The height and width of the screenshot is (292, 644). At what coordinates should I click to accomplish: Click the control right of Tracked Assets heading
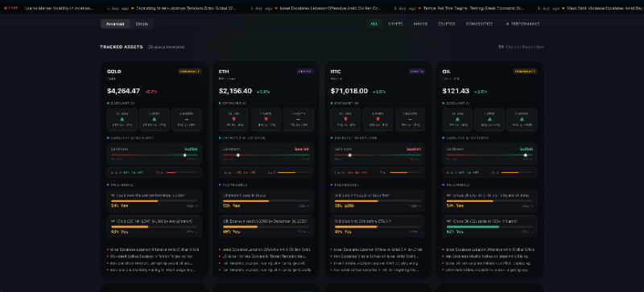pyautogui.click(x=521, y=47)
